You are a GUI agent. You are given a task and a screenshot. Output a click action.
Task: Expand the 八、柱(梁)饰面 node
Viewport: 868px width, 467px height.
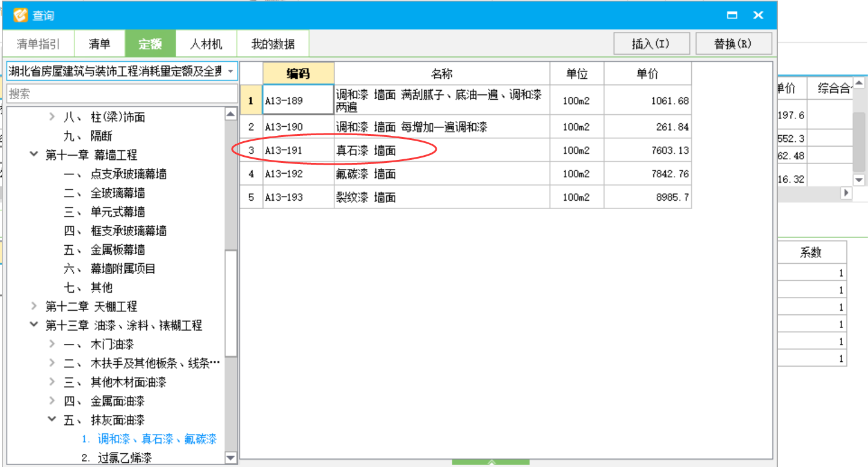(x=52, y=117)
